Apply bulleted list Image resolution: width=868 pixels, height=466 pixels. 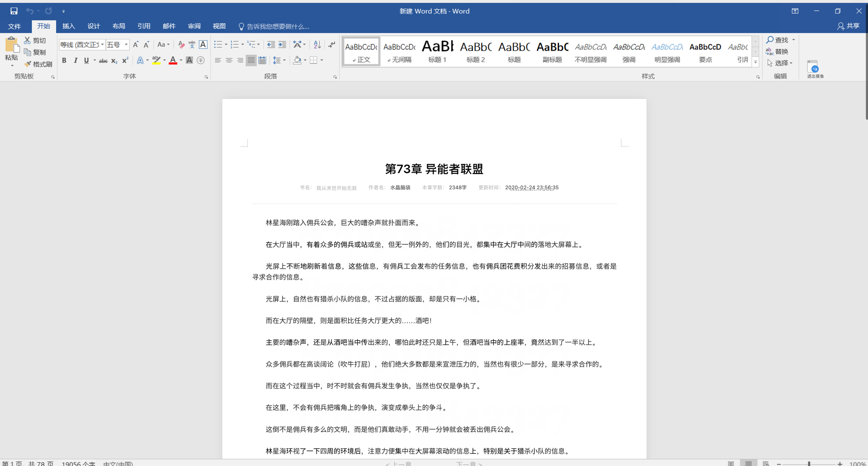[x=218, y=45]
